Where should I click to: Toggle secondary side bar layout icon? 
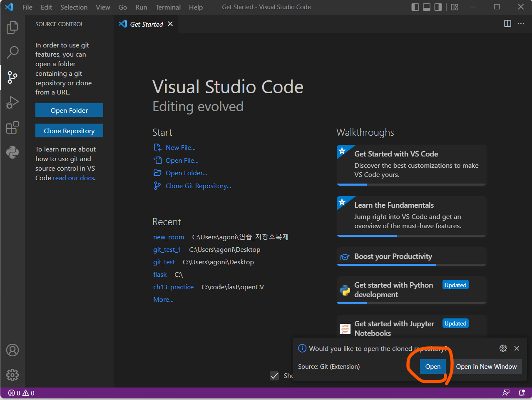(438, 7)
